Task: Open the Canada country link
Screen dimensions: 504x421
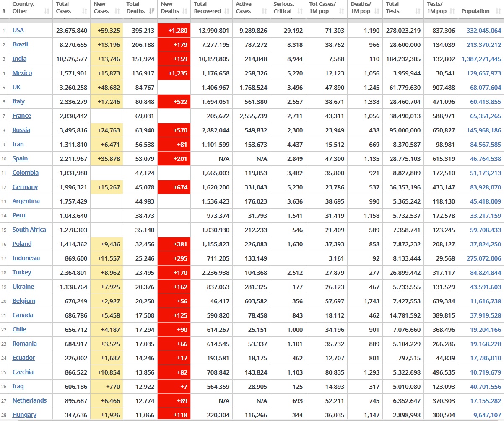Action: (x=23, y=315)
